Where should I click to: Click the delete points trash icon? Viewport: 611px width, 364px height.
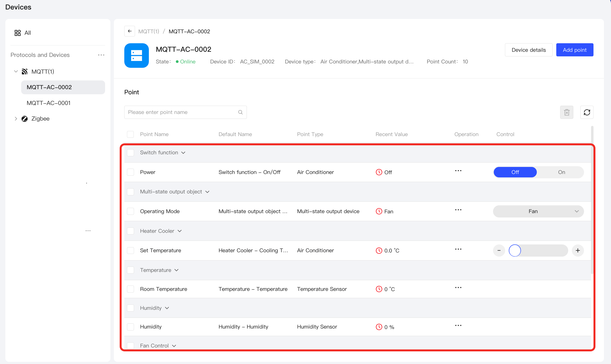coord(566,112)
